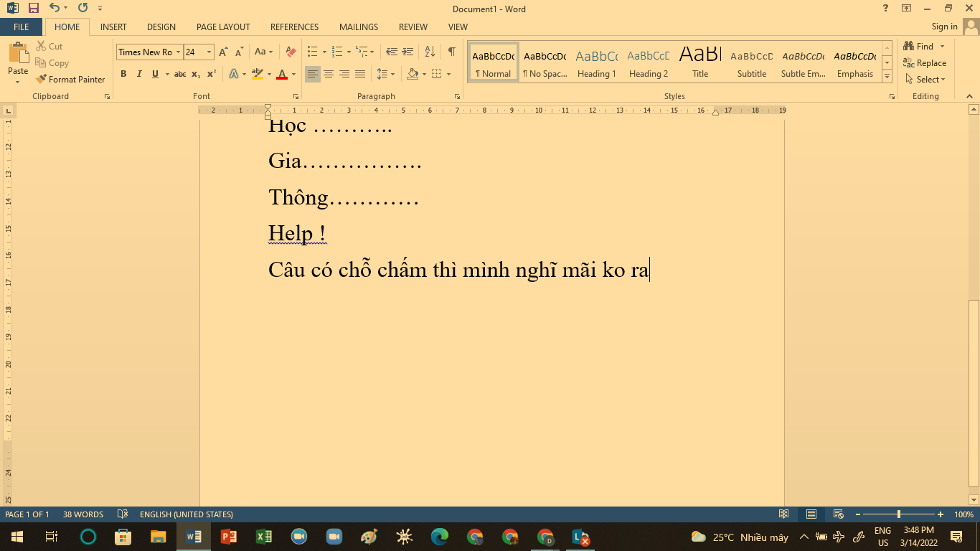Open the Change Case Aa dropdown

point(263,52)
